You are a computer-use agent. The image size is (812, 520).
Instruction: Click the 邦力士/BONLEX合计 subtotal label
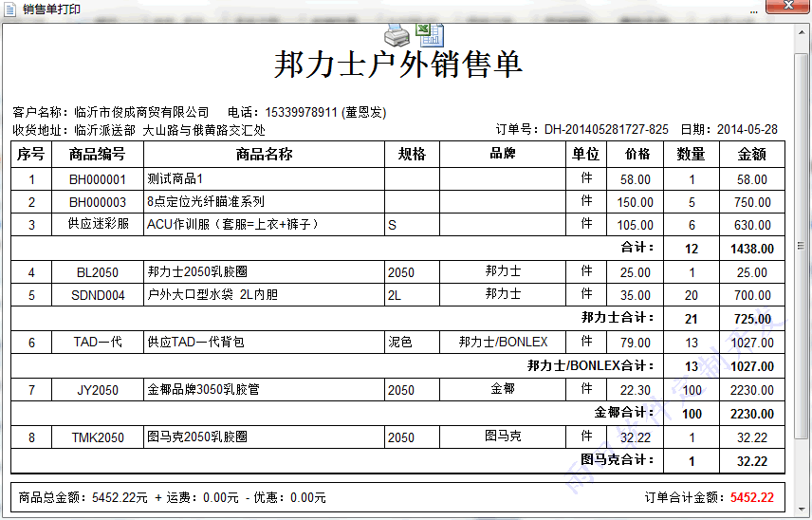click(590, 365)
